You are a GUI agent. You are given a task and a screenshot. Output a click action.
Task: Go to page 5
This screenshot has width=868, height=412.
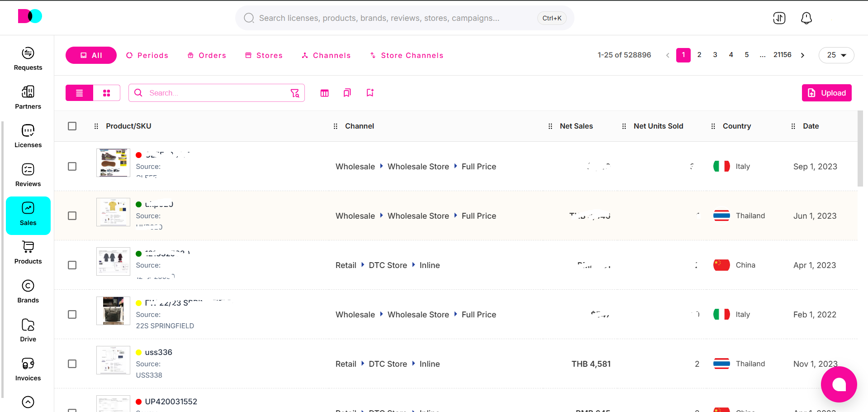coord(747,55)
